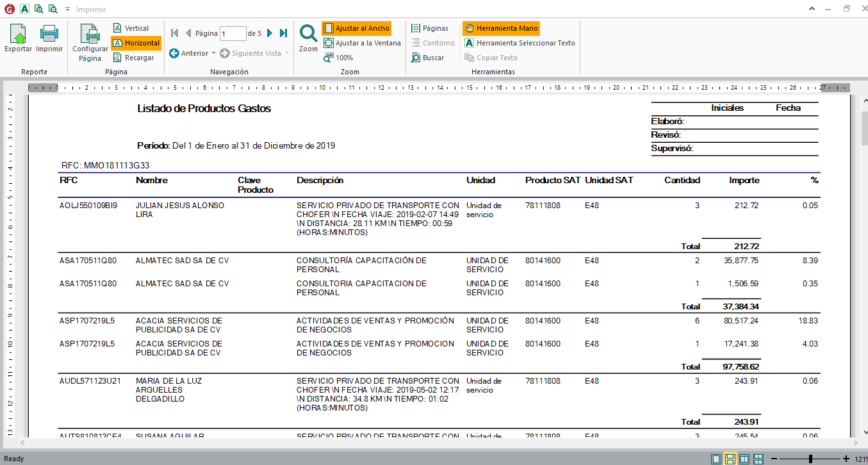
Task: Toggle Ajustar al Ancho fit mode
Action: (356, 28)
